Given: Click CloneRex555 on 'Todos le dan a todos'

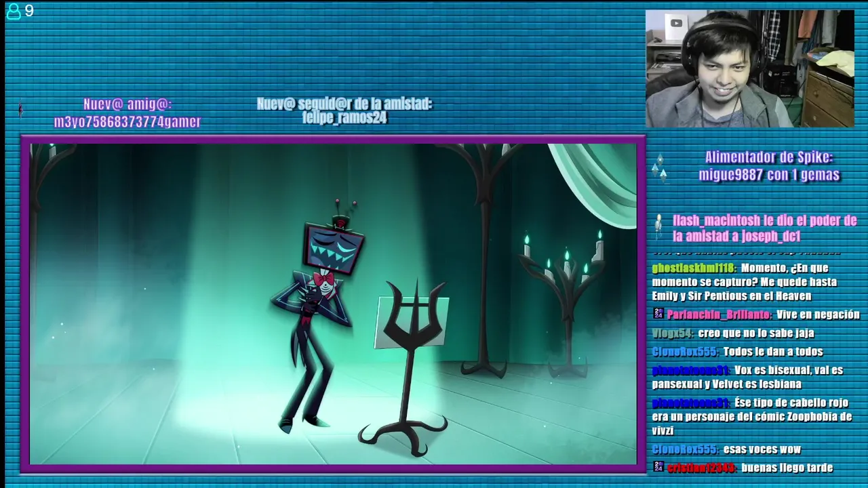Looking at the screenshot, I should click(685, 352).
